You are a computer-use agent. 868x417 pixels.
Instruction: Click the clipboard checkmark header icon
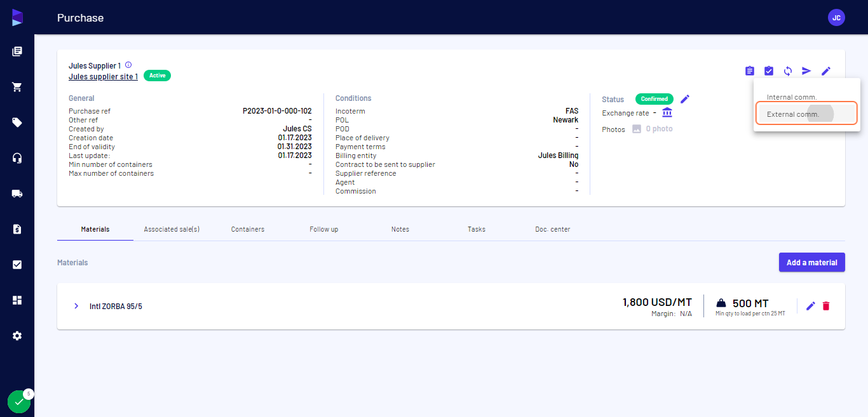[769, 71]
